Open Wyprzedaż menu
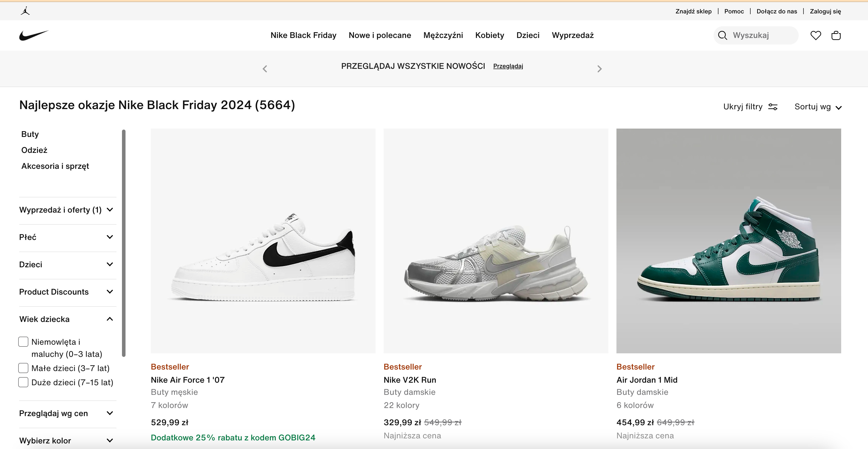Image resolution: width=868 pixels, height=449 pixels. [572, 35]
